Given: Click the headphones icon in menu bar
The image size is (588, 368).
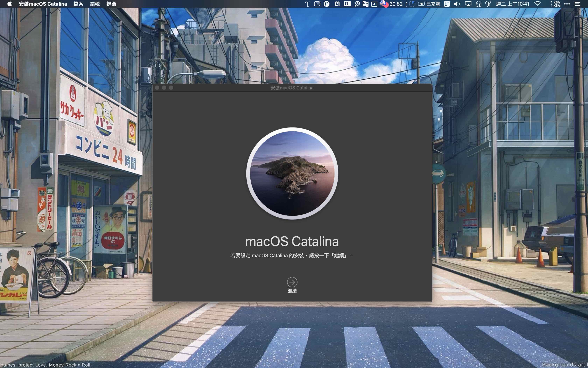Looking at the screenshot, I should coord(478,4).
